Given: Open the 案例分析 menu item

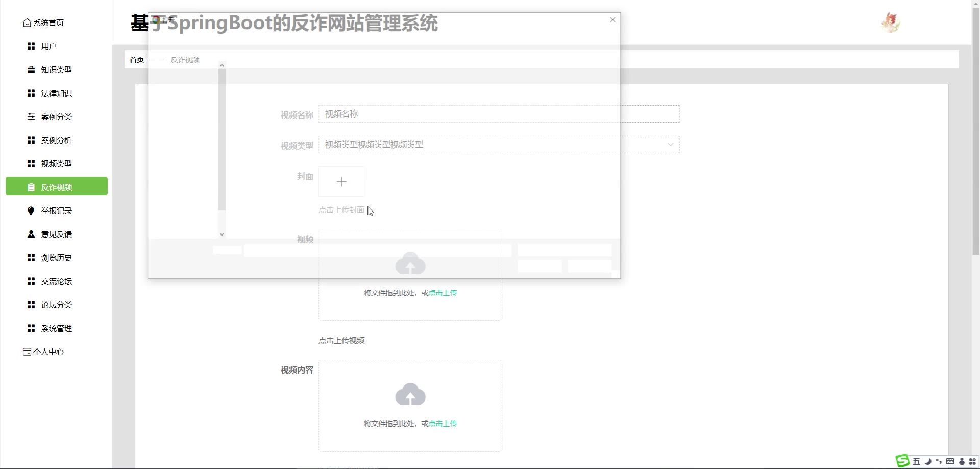Looking at the screenshot, I should click(x=57, y=140).
